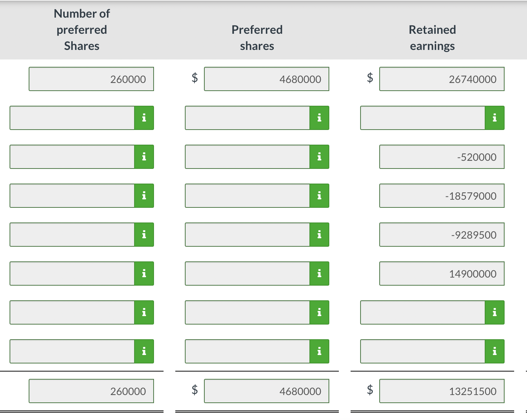The image size is (527, 420).
Task: Click the empty Number of preferred Shares field on the -18579000 row
Action: 72,196
